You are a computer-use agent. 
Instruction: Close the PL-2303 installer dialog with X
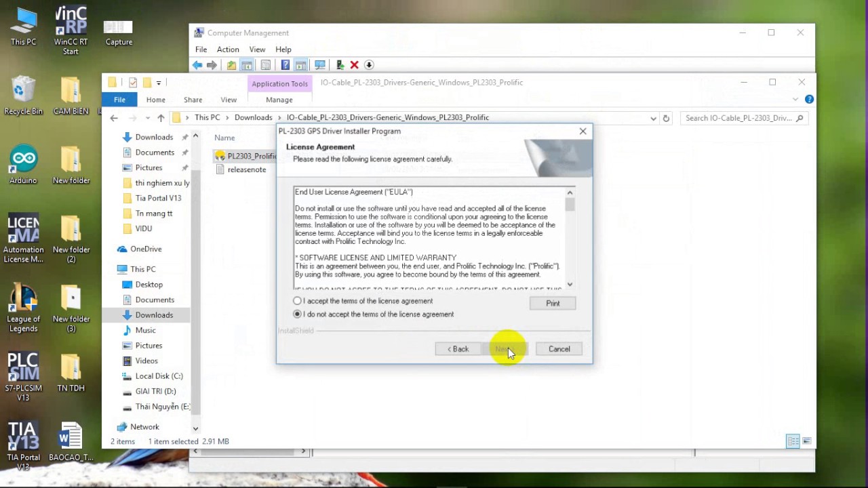[x=583, y=131]
